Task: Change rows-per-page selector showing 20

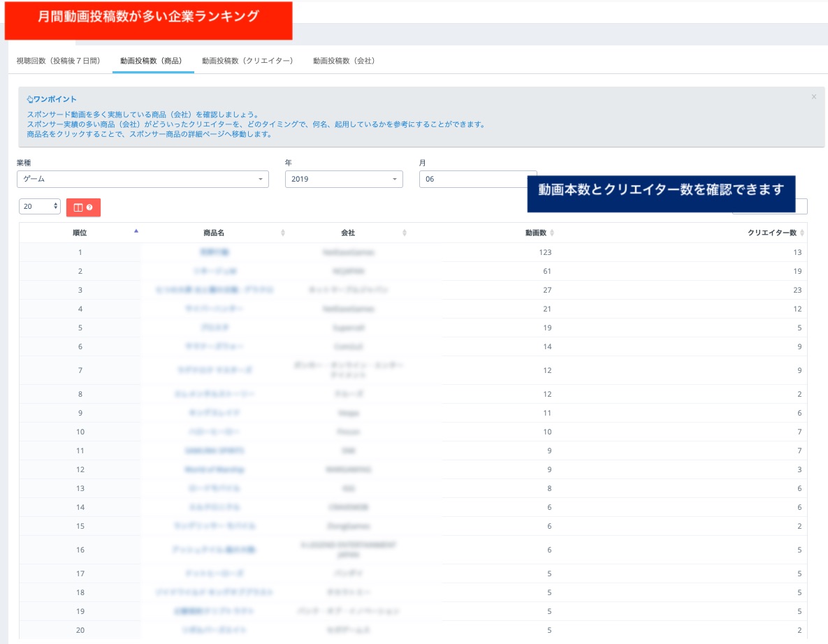Action: click(40, 207)
